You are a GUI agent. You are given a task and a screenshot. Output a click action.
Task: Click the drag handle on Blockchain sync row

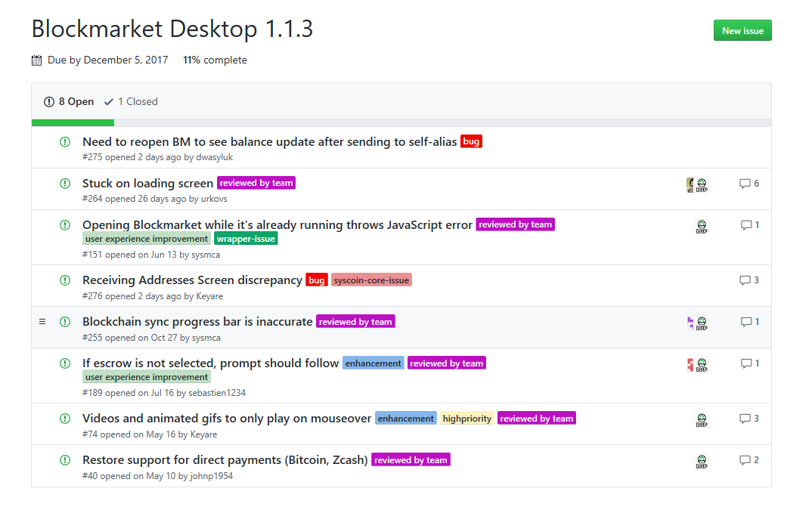click(x=42, y=322)
